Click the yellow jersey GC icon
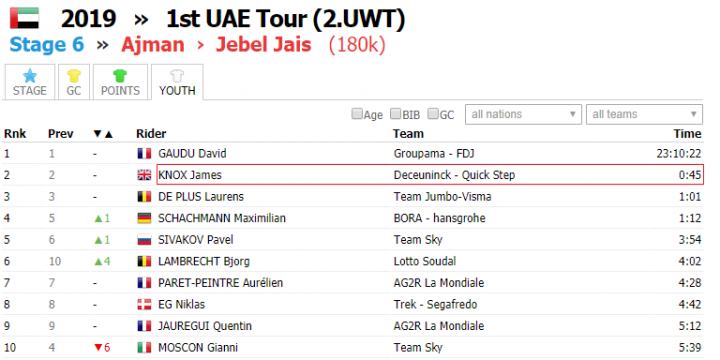Screen dimensions: 720x360 click(x=74, y=76)
